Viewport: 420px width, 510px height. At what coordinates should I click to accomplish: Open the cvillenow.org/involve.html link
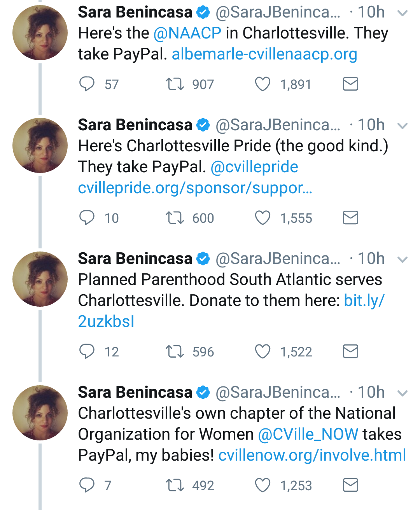click(x=312, y=455)
